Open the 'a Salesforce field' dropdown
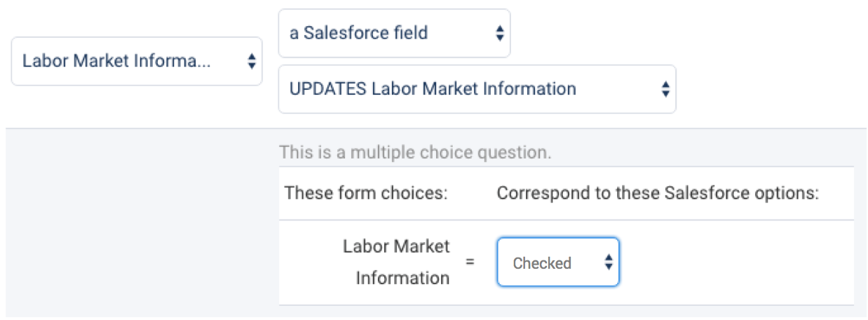 [394, 33]
